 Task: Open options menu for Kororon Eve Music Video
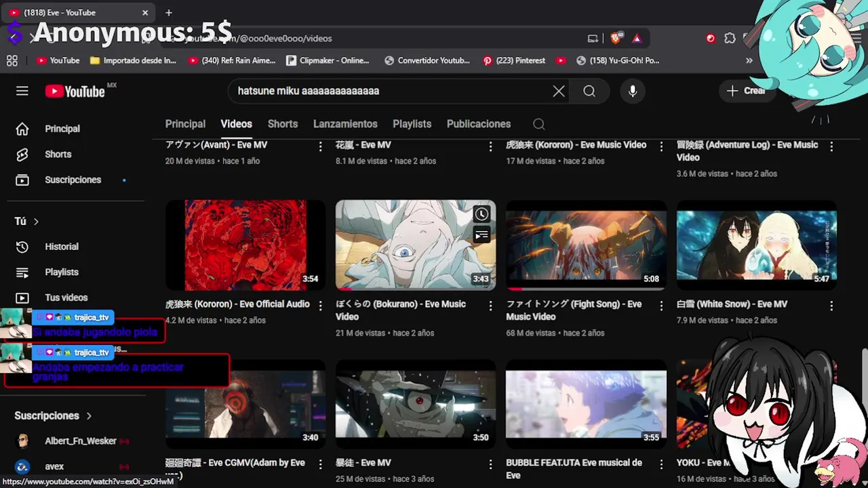[661, 146]
